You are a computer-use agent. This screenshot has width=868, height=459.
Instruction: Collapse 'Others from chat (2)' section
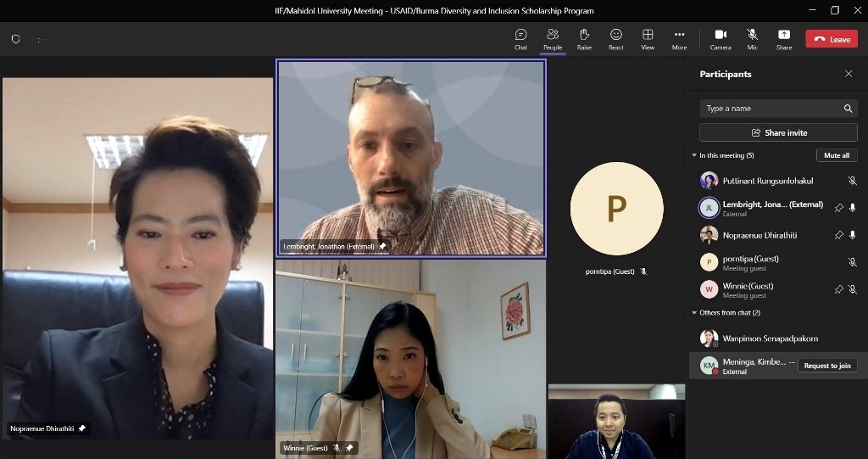694,313
